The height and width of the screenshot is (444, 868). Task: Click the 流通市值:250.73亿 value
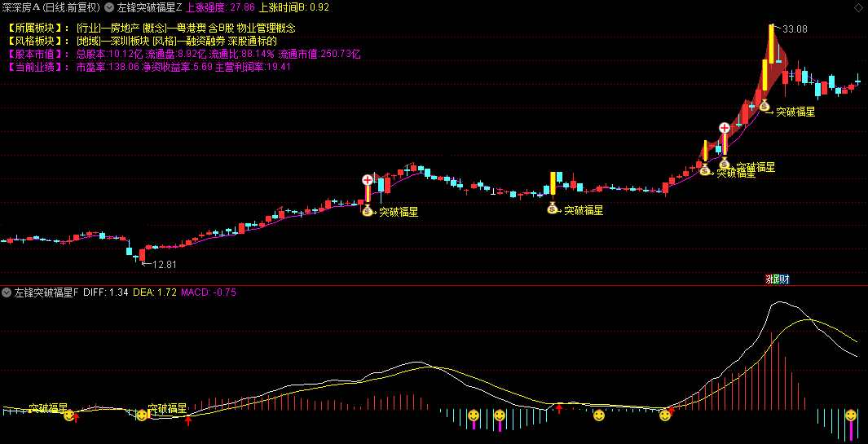pyautogui.click(x=319, y=55)
